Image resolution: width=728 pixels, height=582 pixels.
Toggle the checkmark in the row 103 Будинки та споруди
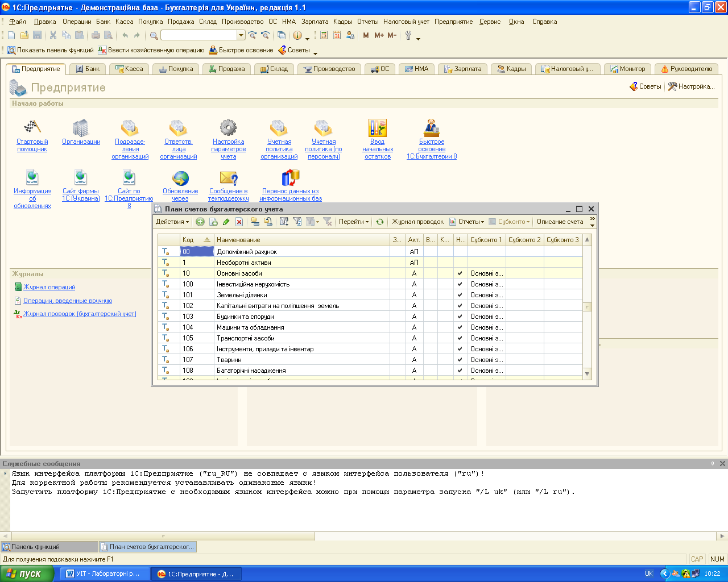tap(460, 317)
